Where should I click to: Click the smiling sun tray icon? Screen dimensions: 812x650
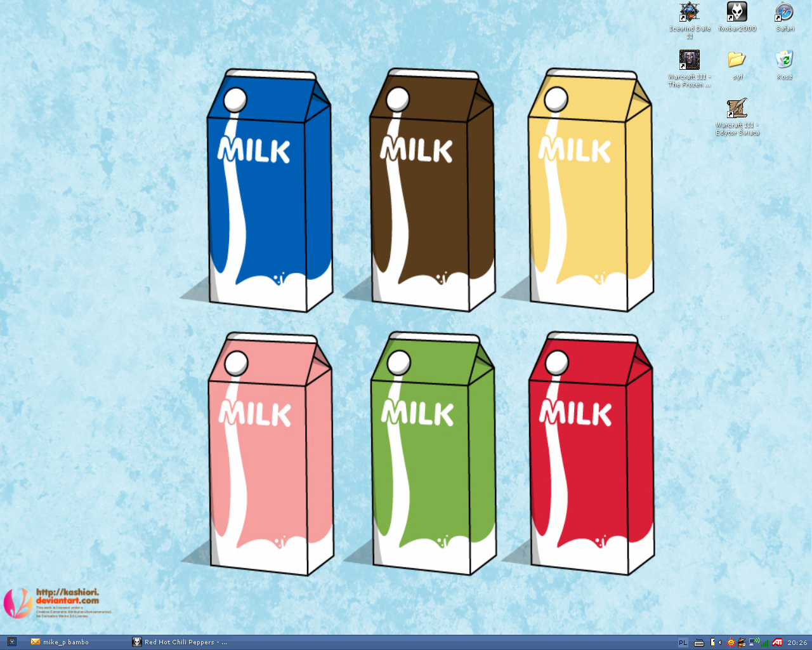click(x=731, y=642)
